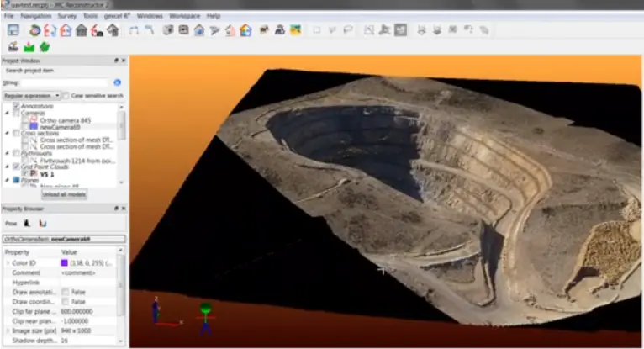This screenshot has height=349, width=644.
Task: Collapse the Planes tree node
Action: [x=8, y=180]
